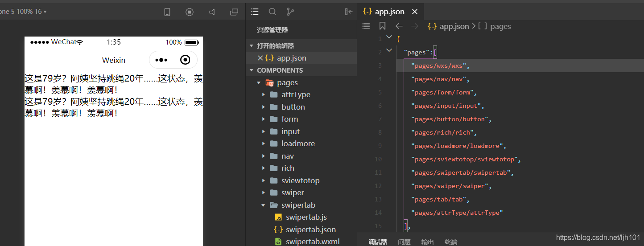Expand the button folder
The height and width of the screenshot is (246, 644).
[264, 107]
